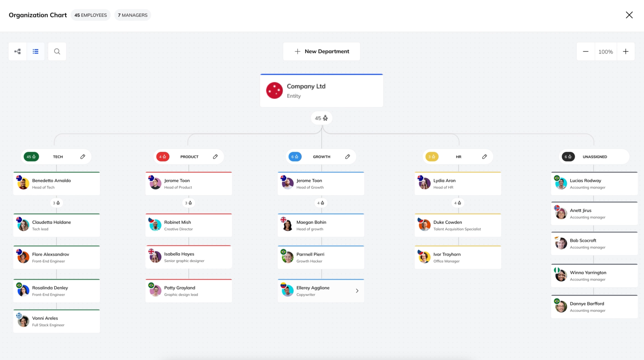This screenshot has width=644, height=360.
Task: Open Lucias Rodway's avatar
Action: [561, 183]
